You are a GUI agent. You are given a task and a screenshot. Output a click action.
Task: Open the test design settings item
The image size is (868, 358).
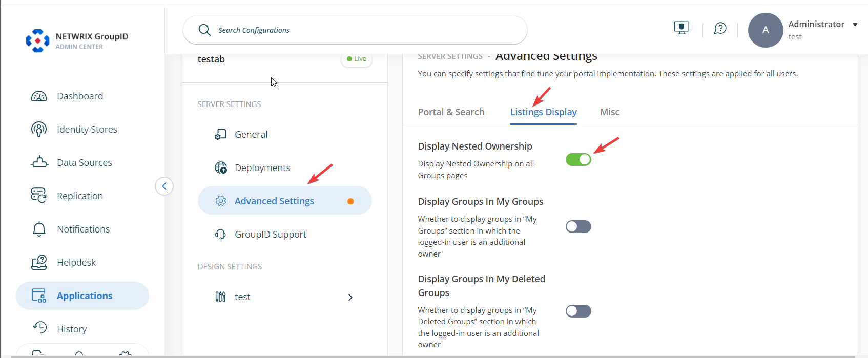click(284, 297)
